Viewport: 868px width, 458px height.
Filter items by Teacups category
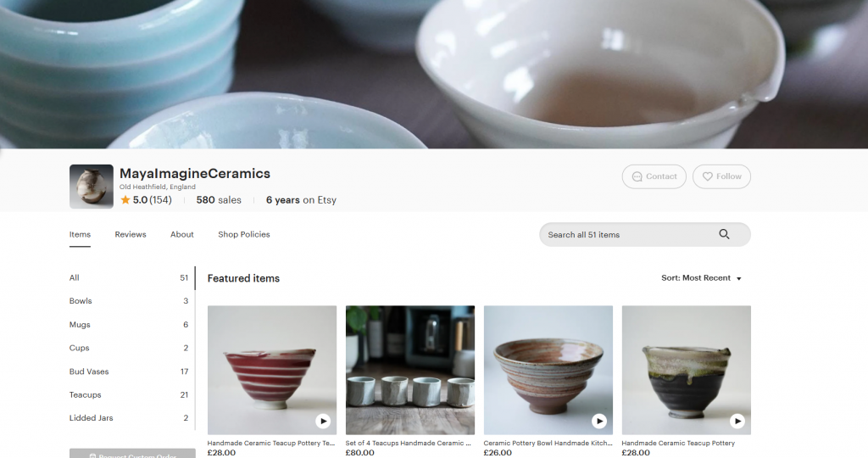pyautogui.click(x=86, y=395)
